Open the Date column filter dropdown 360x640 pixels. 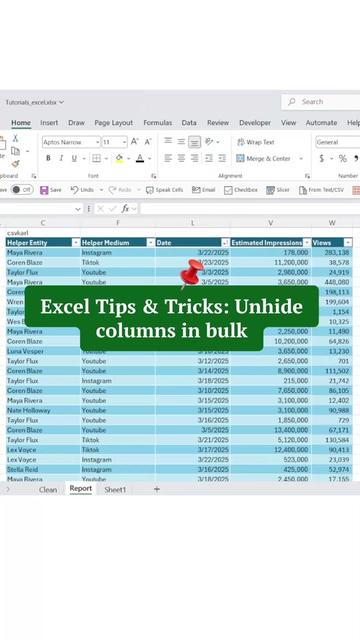225,243
